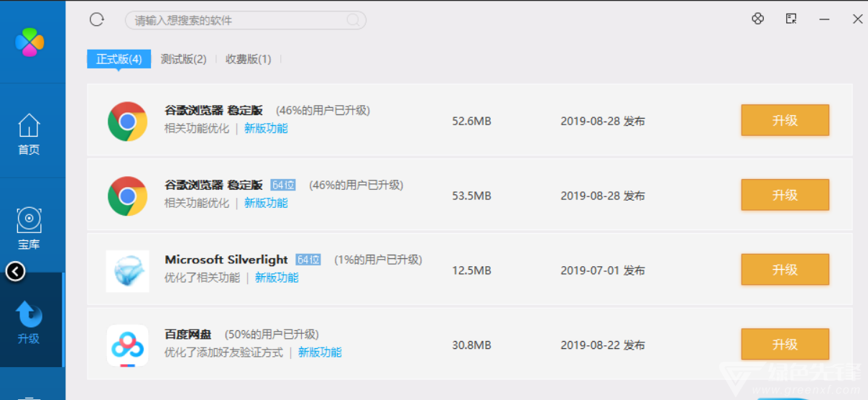Open the skin/theme icon in title bar
This screenshot has width=868, height=400.
[x=757, y=19]
